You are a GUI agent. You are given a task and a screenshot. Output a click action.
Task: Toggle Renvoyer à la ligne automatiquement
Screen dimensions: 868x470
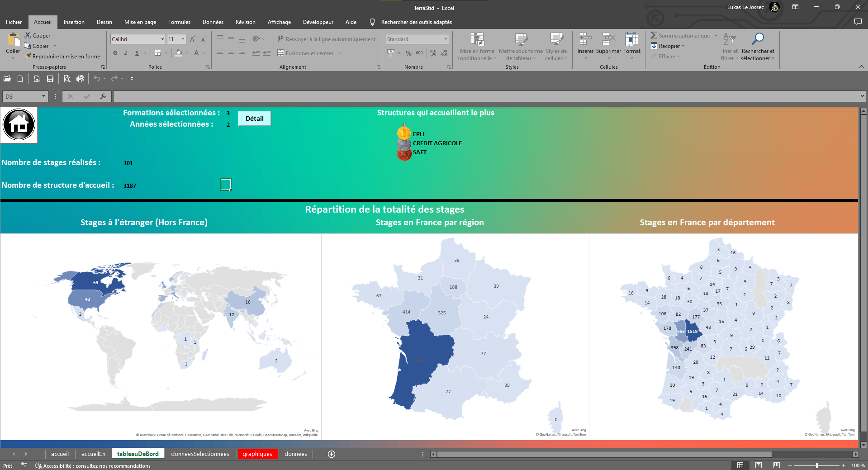[327, 39]
